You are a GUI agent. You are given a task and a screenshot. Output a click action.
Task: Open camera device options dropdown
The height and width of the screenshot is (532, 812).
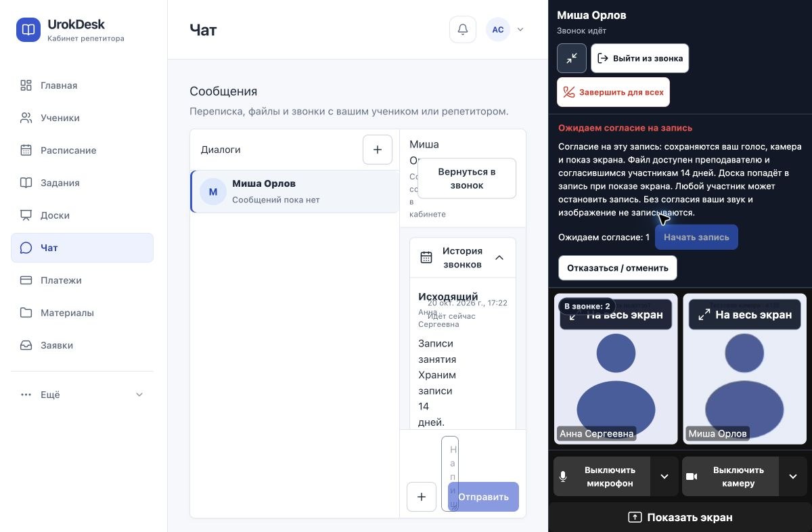(x=793, y=476)
